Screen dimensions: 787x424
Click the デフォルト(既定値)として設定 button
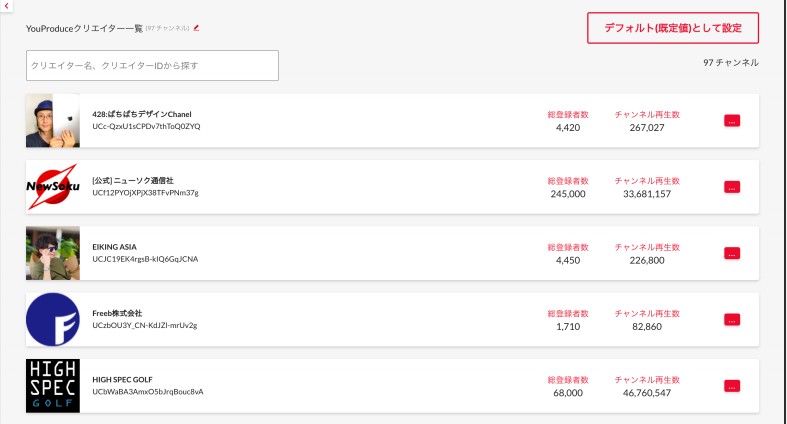673,28
